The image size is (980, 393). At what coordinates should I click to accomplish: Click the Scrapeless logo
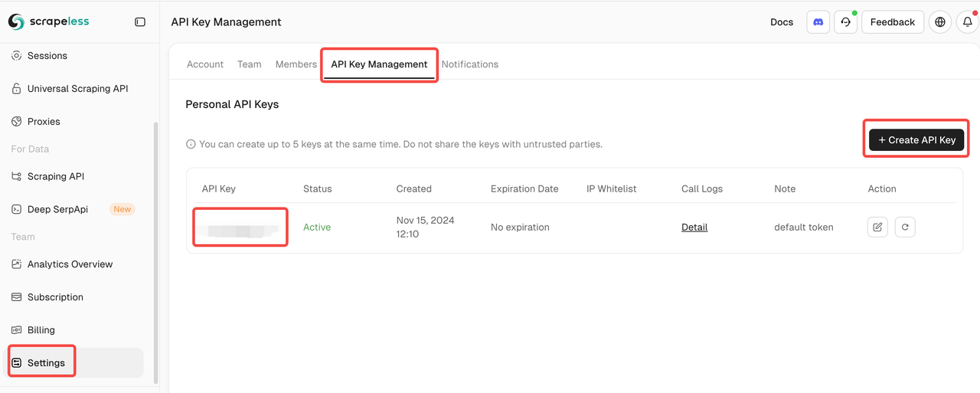(x=49, y=21)
